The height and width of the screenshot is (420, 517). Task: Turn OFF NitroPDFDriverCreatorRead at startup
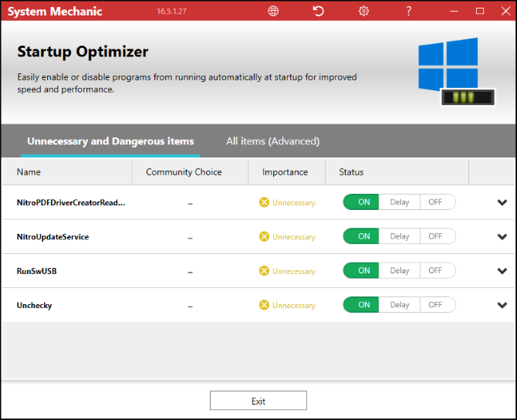coord(438,202)
